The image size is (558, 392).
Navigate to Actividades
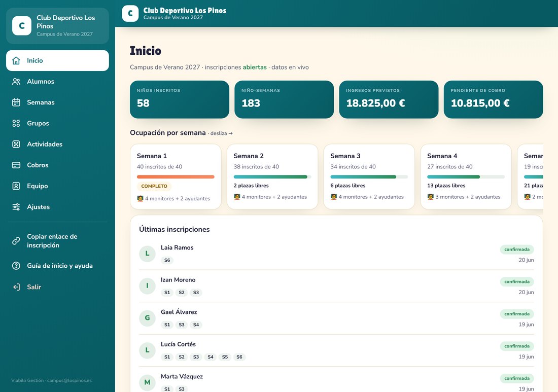click(x=58, y=144)
